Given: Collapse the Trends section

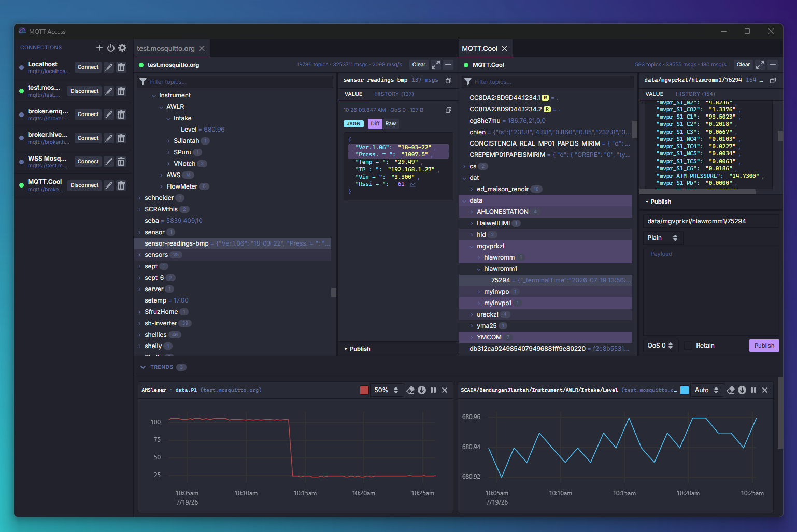Looking at the screenshot, I should 143,367.
